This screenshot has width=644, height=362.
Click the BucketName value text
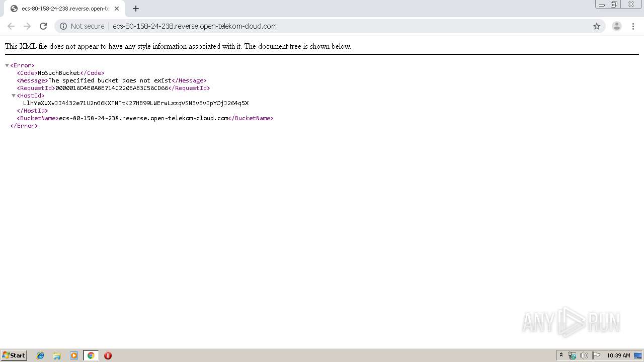[x=143, y=118]
